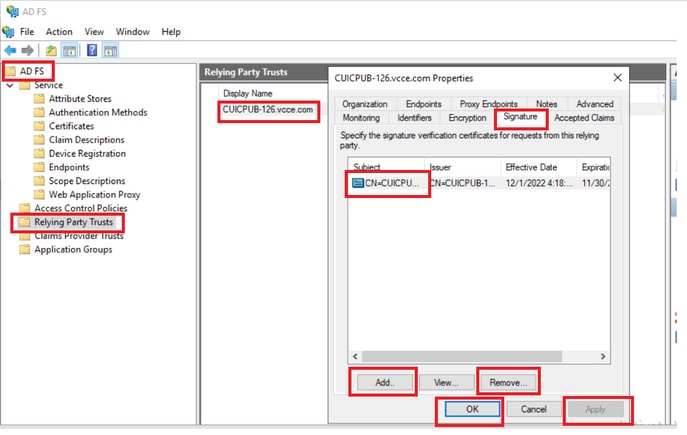Click the Add button
This screenshot has width=687, height=435.
pyautogui.click(x=384, y=383)
